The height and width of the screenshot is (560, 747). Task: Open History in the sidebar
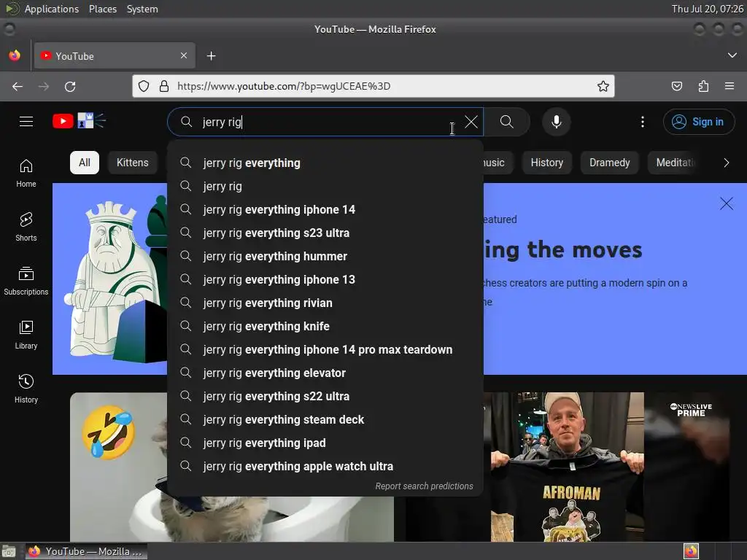[x=26, y=389]
